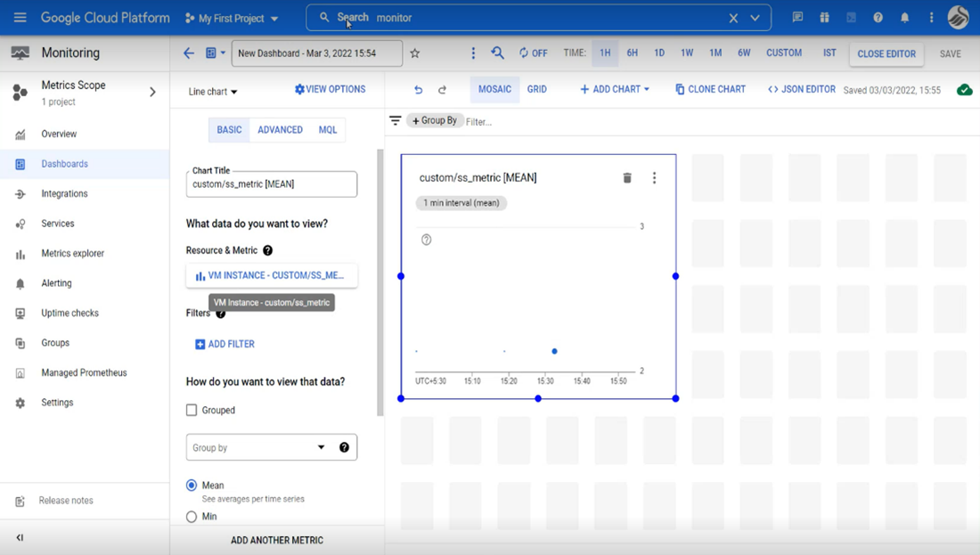Go back with the left arrow

tap(189, 53)
